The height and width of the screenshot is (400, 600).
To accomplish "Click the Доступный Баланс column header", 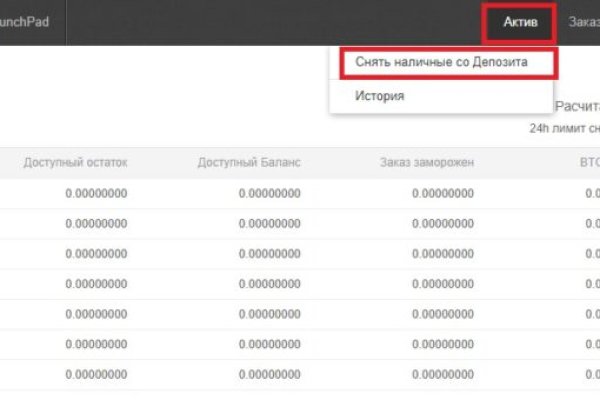I will pos(249,162).
